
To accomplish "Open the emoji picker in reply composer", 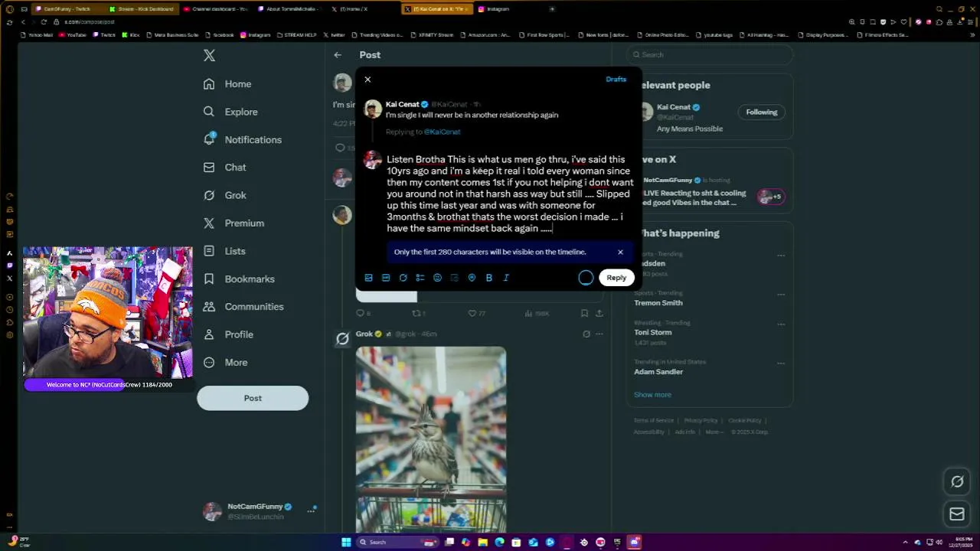I will [x=437, y=278].
